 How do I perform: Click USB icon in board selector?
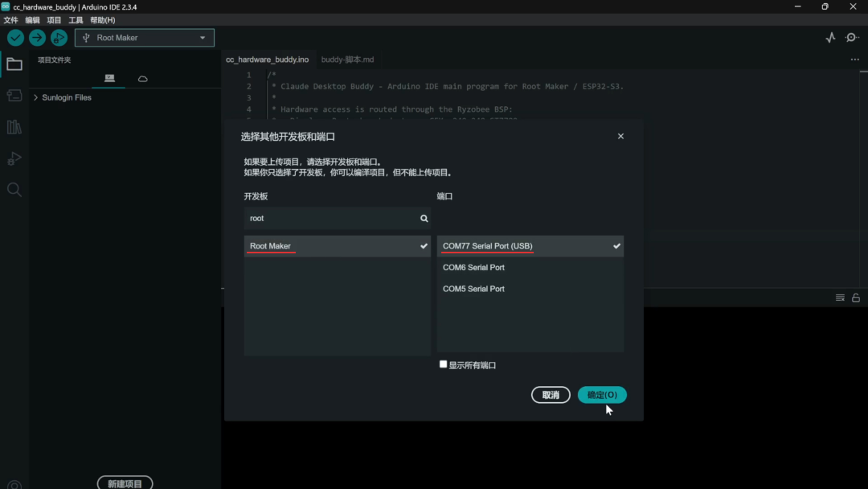tap(86, 38)
